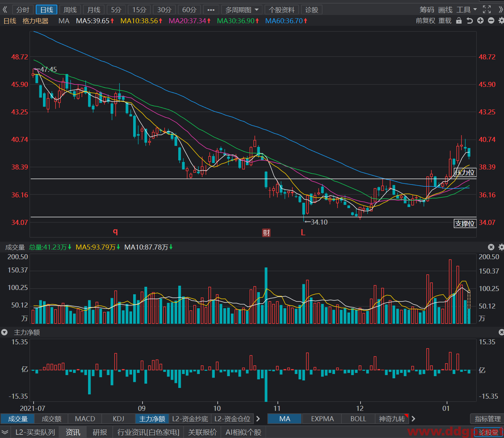Switch to the 周线 weekly period
This screenshot has width=504, height=438.
pyautogui.click(x=70, y=10)
